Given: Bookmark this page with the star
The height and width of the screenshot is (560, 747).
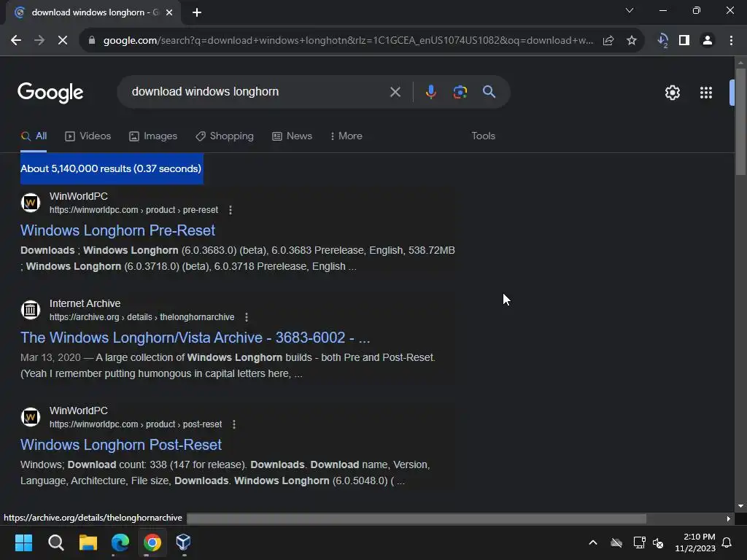Looking at the screenshot, I should (632, 41).
